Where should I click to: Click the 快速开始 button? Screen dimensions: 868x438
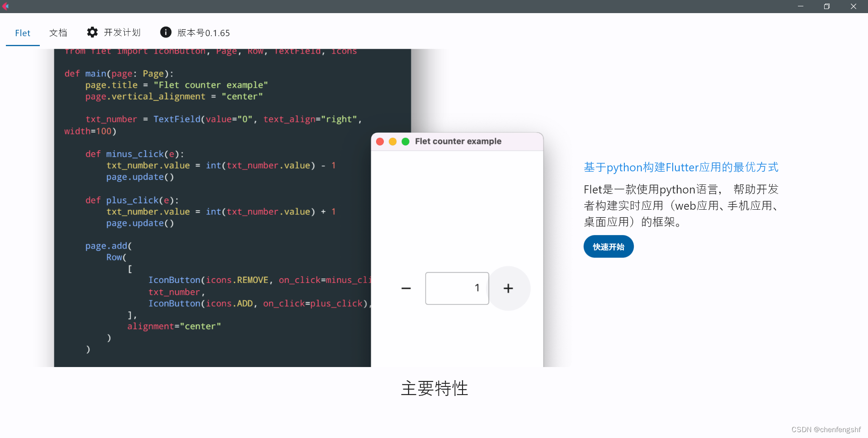pyautogui.click(x=609, y=247)
